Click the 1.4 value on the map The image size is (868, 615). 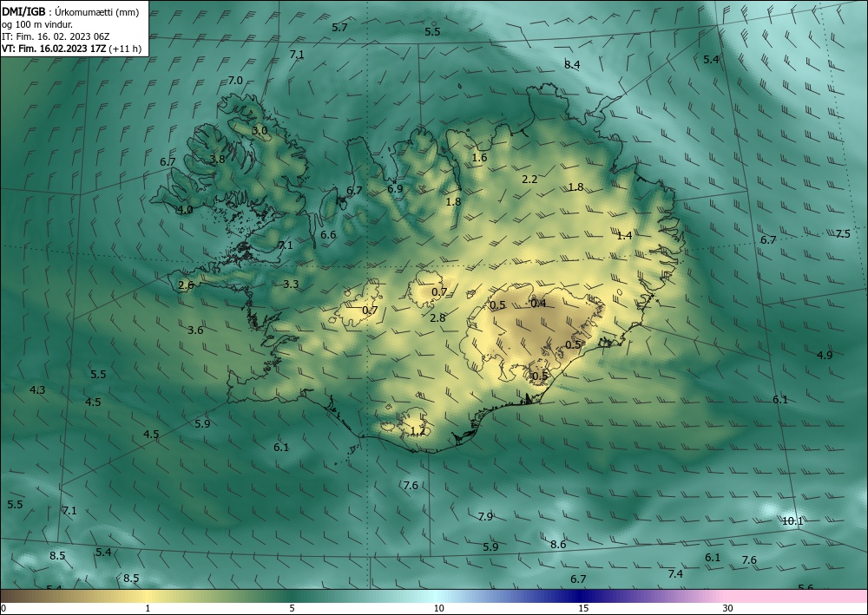[x=624, y=236]
